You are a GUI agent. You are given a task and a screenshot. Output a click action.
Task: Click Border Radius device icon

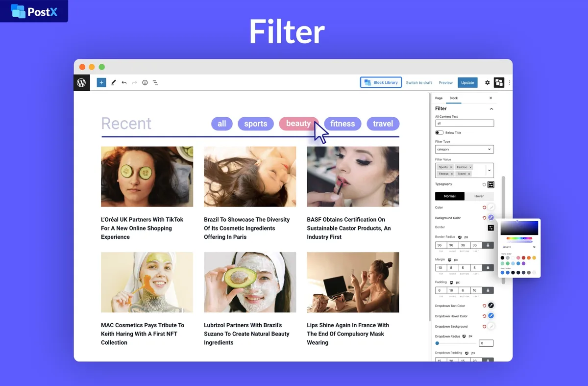(x=460, y=237)
